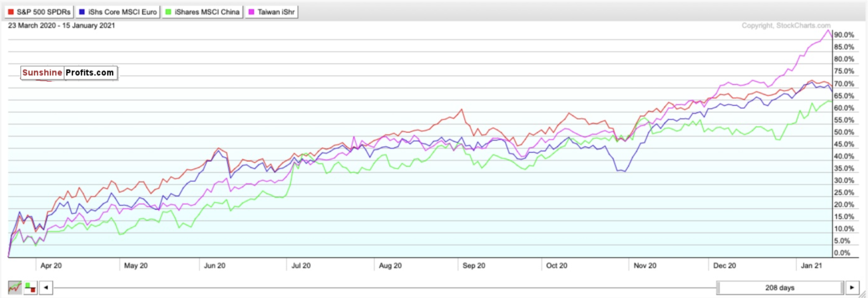Click the right arrow of the date slider
Screen dimensions: 868x298
click(852, 288)
